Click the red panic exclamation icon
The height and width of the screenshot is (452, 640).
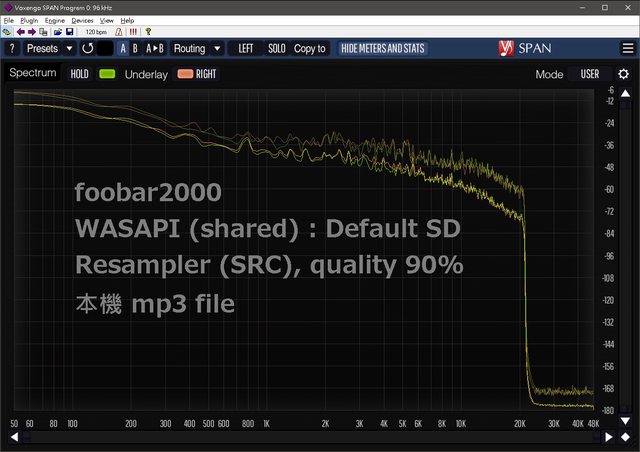coord(133,32)
